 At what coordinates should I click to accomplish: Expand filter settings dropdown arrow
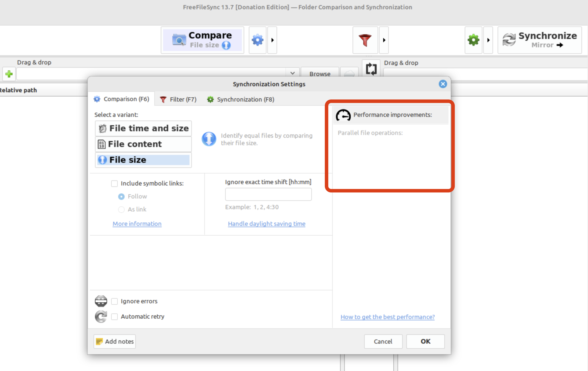pyautogui.click(x=384, y=40)
